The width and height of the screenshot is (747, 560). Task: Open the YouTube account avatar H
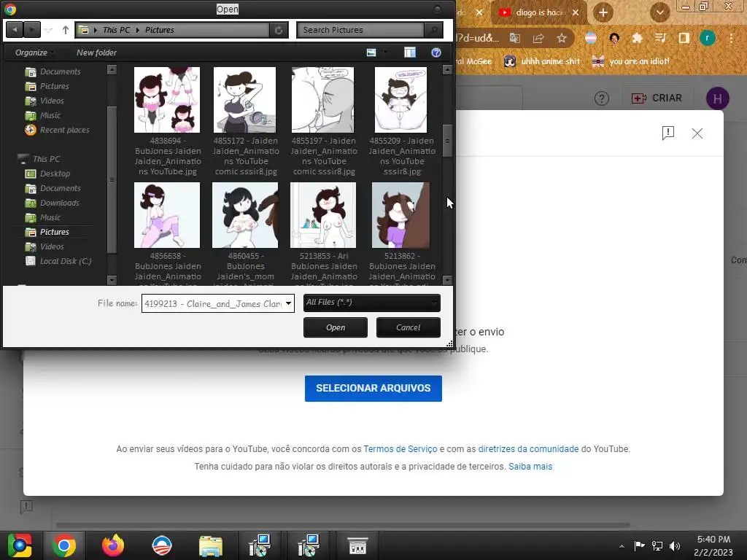(x=717, y=98)
